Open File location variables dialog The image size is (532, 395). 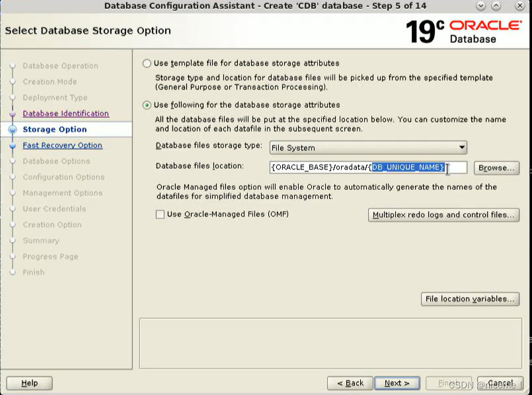[x=469, y=299]
